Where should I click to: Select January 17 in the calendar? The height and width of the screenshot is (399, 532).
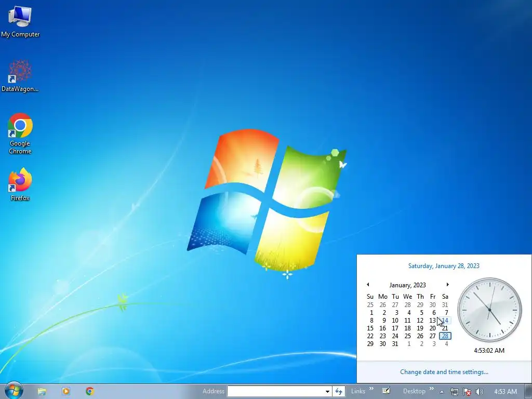(395, 328)
